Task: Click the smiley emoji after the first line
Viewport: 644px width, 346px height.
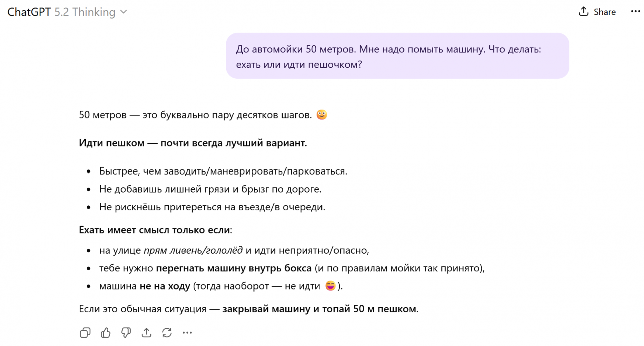Action: [322, 115]
